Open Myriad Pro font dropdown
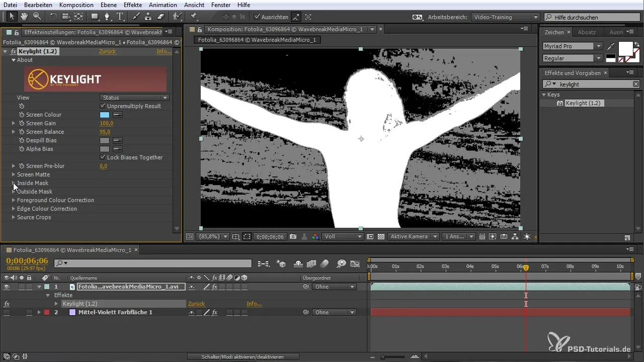 [573, 46]
